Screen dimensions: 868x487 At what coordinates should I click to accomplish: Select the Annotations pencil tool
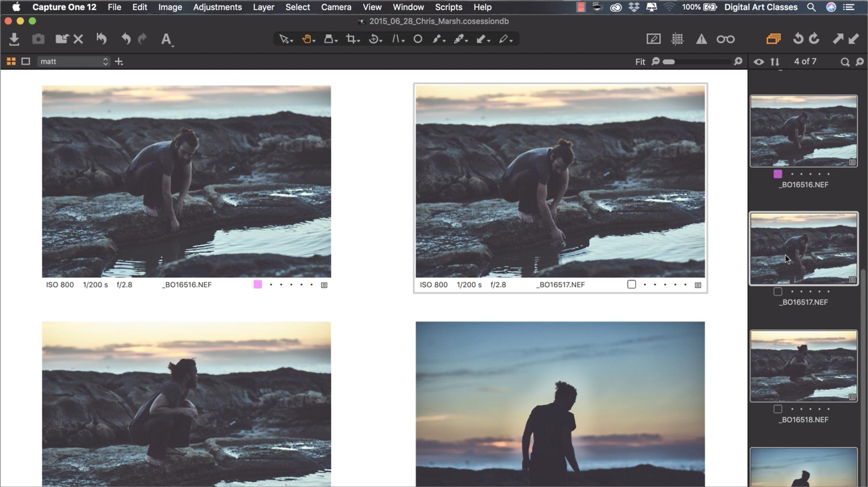[505, 39]
